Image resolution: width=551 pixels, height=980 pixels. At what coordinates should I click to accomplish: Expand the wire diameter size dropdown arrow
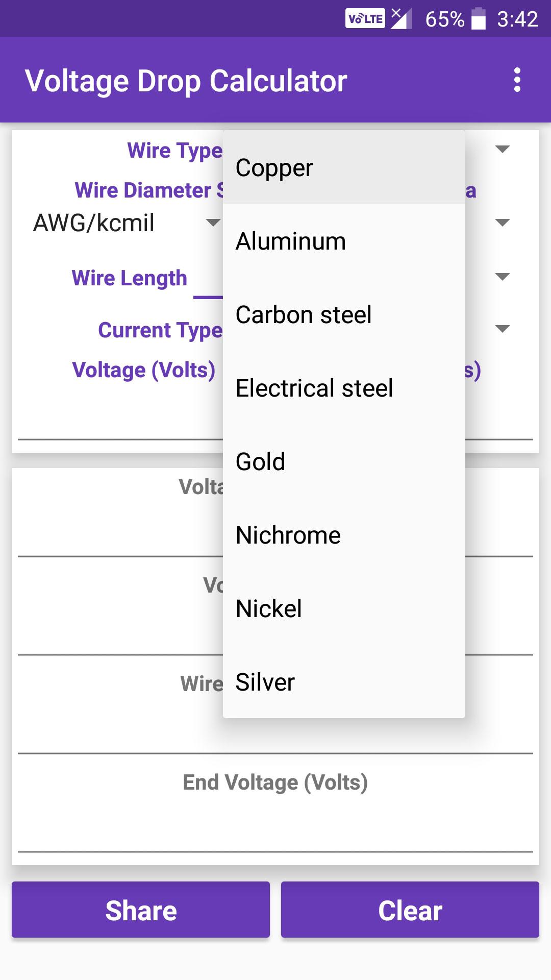pos(503,223)
